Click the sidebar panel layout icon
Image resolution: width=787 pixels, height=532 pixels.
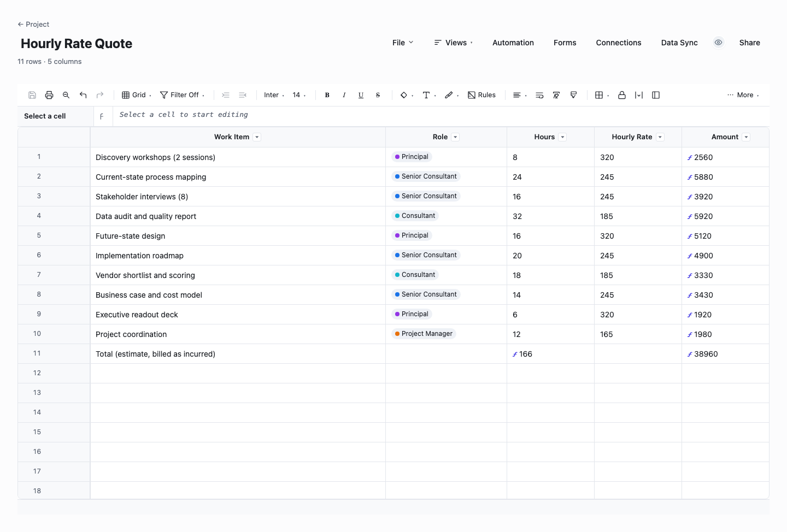(x=656, y=95)
